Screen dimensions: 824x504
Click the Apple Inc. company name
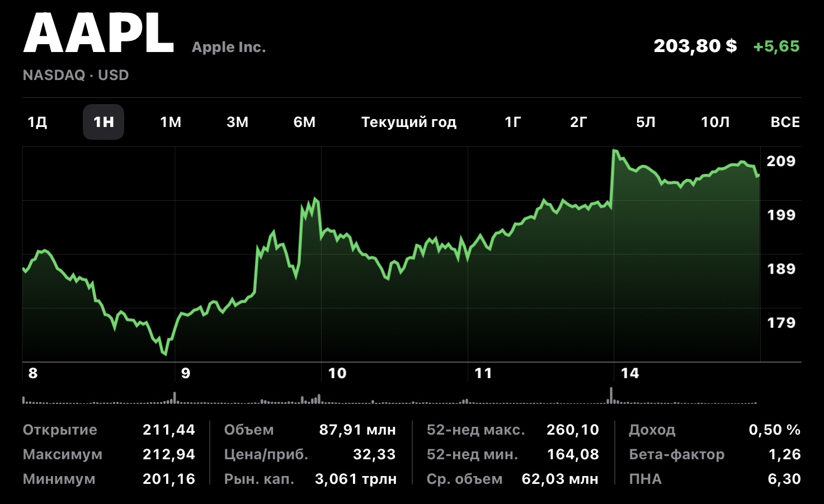229,47
